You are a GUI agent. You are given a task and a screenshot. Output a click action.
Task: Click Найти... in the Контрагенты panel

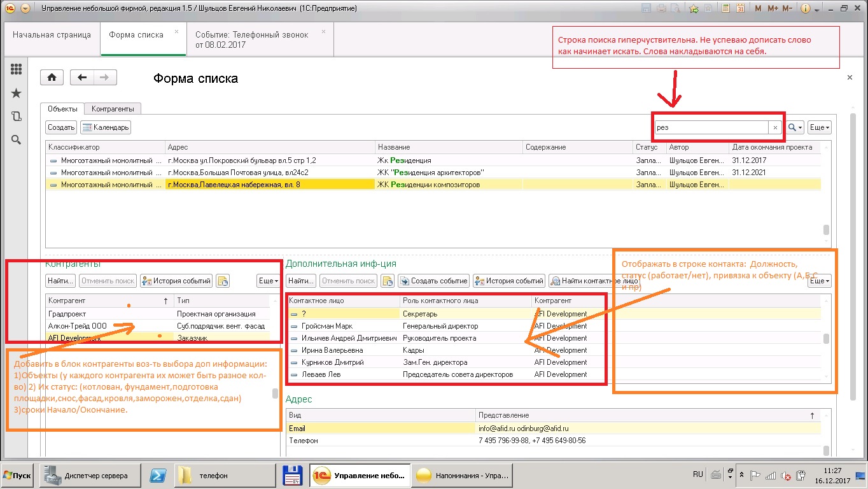(60, 281)
